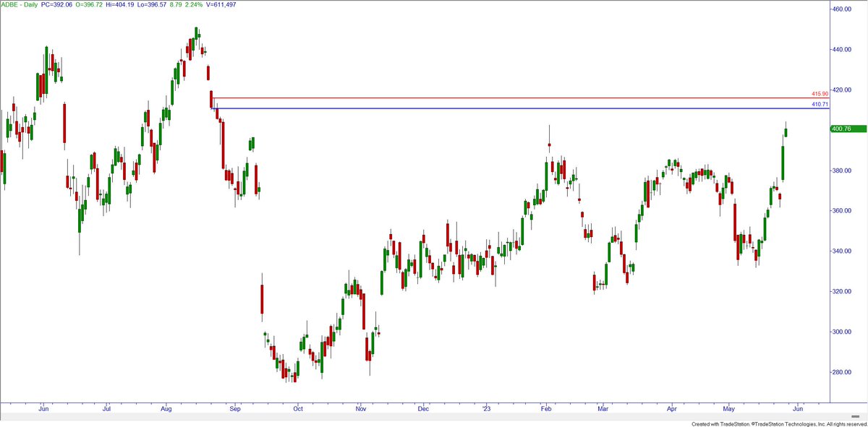The height and width of the screenshot is (427, 868).
Task: Click the Apr date axis label
Action: [672, 407]
